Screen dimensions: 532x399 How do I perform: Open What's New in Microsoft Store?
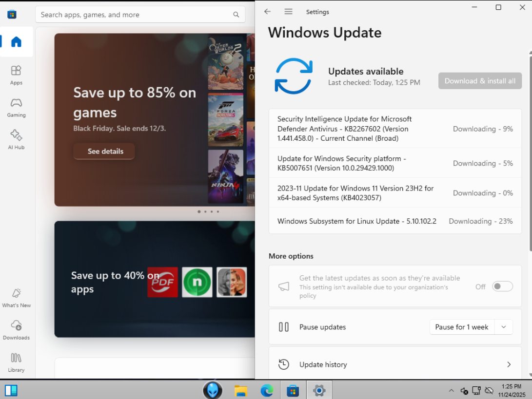(16, 298)
